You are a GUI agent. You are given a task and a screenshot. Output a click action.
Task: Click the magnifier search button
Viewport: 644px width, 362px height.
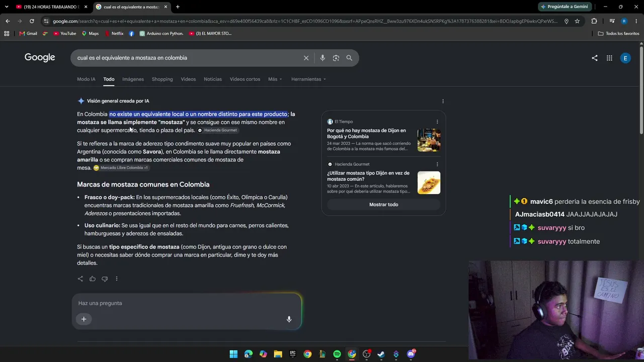click(349, 58)
